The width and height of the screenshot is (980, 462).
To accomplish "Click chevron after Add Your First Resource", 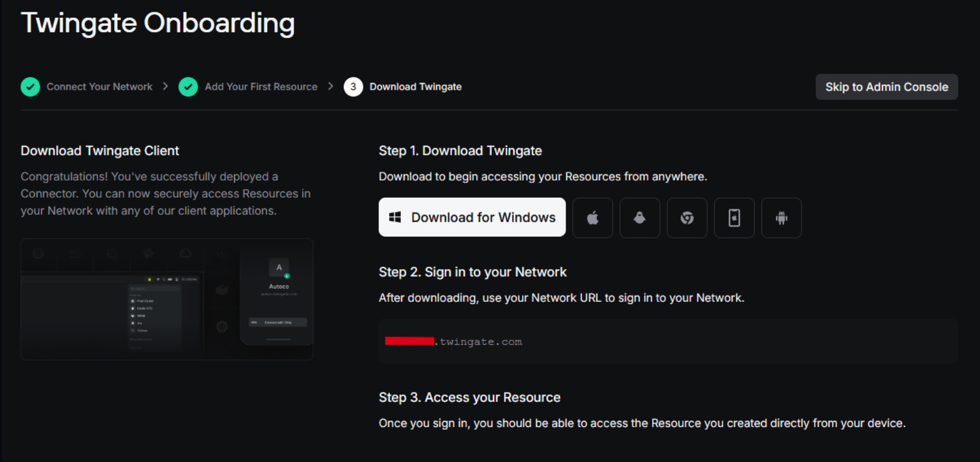I will click(330, 87).
